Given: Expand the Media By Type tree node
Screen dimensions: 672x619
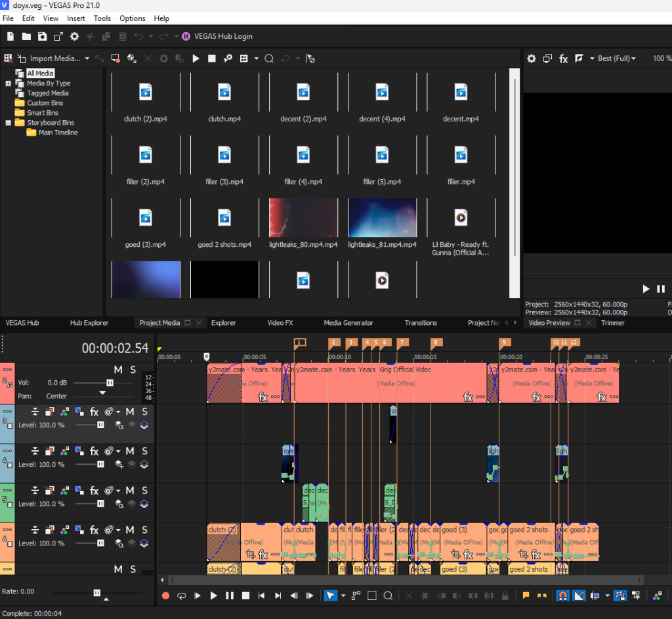Looking at the screenshot, I should (x=8, y=83).
